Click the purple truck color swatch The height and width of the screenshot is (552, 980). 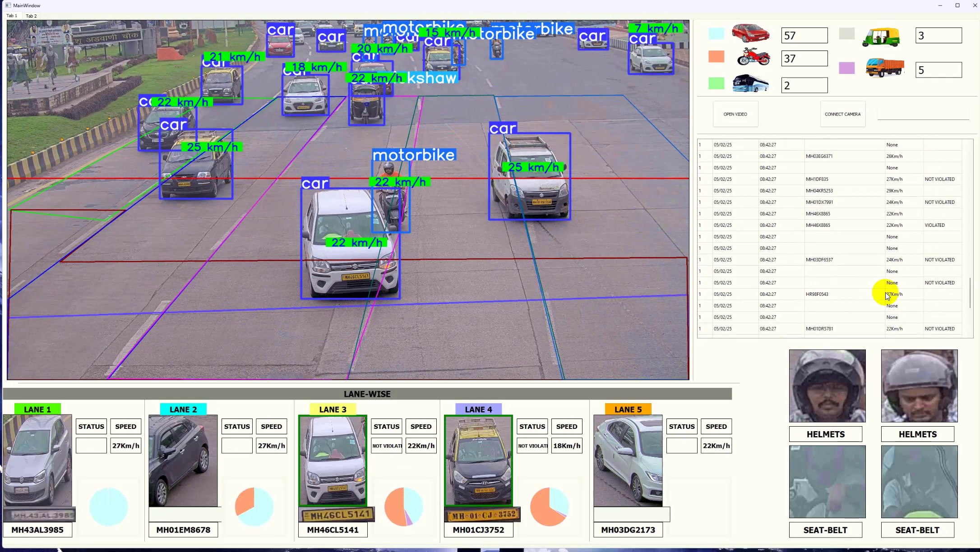[x=846, y=68]
